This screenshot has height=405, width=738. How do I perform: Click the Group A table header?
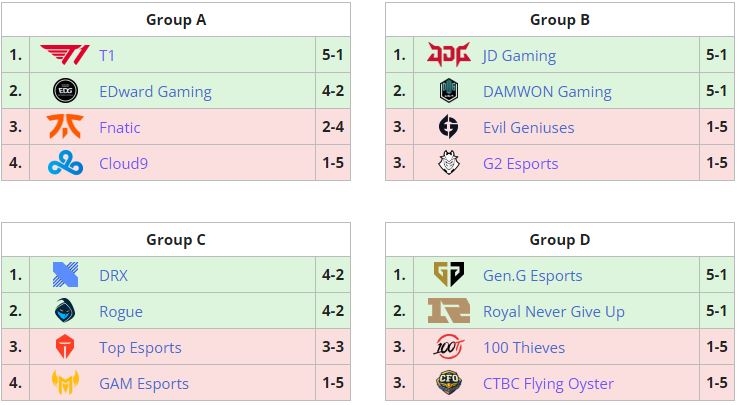tap(176, 19)
